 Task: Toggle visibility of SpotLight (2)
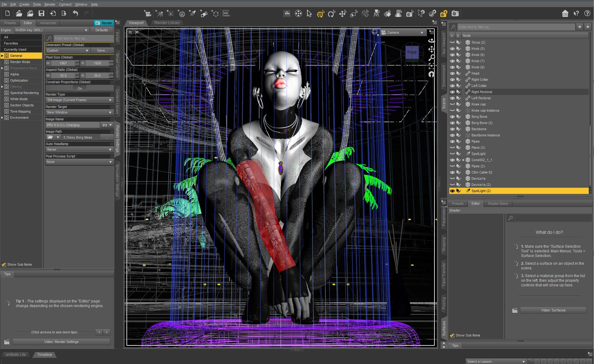pos(452,191)
